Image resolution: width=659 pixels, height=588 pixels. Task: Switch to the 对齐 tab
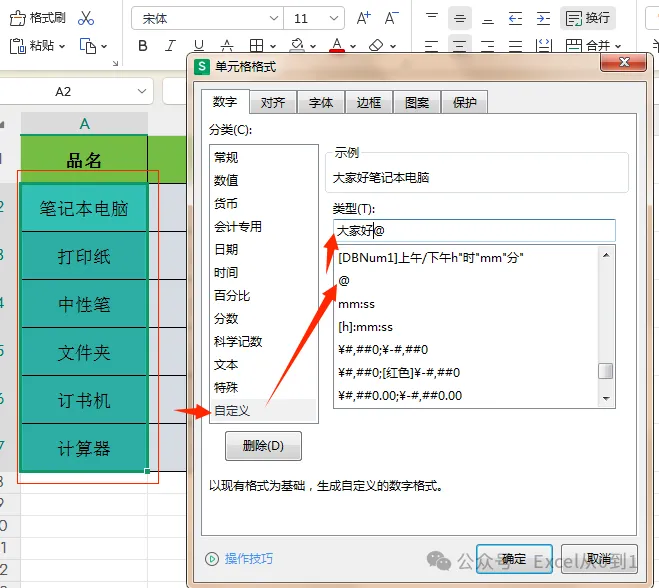click(x=273, y=103)
